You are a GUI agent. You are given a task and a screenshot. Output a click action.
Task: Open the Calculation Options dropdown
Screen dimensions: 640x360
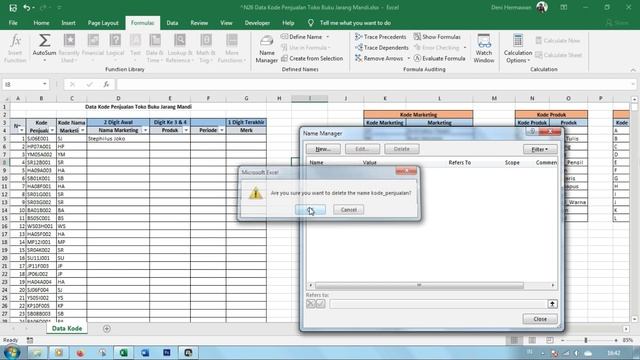(518, 48)
